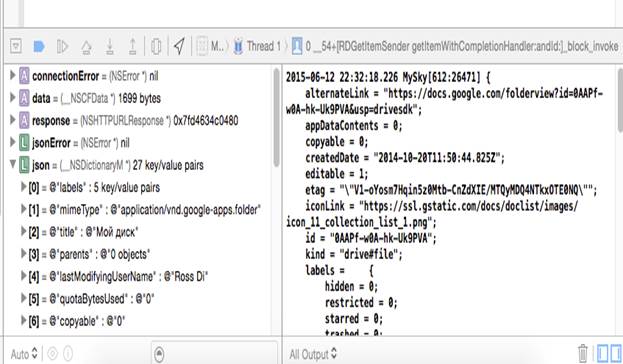
Task: Click the data argument icon
Action: pos(24,98)
